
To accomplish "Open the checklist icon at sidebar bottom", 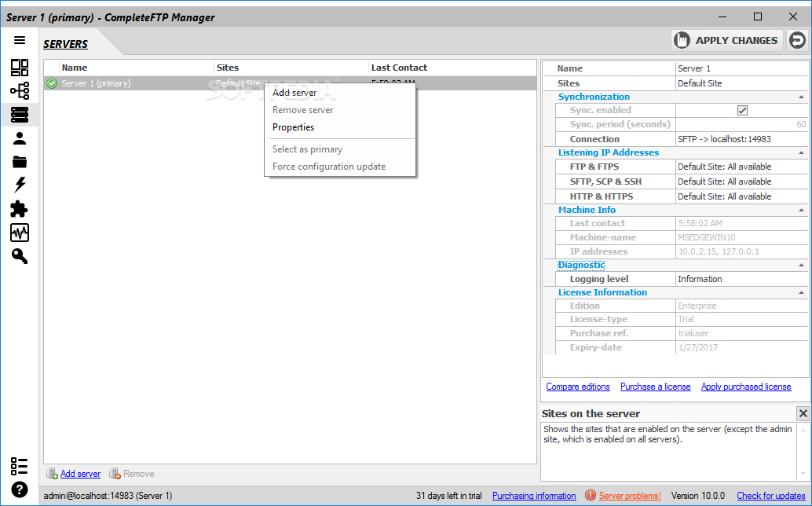I will (19, 466).
